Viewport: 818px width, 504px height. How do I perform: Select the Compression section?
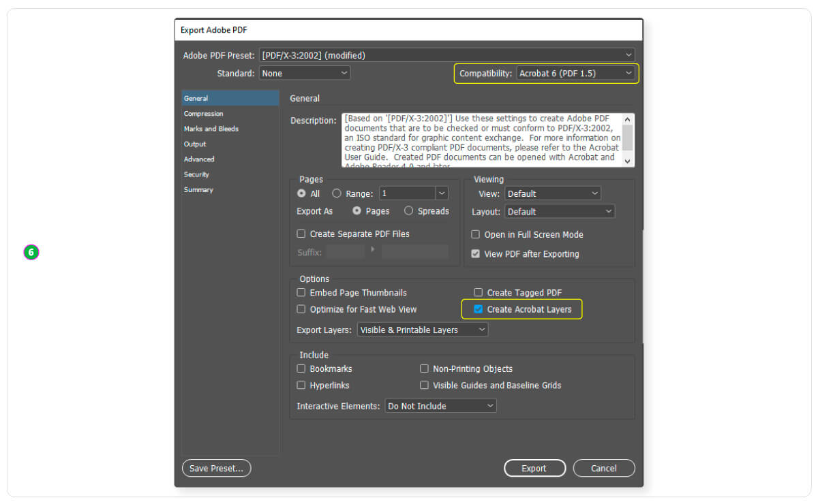pos(203,114)
